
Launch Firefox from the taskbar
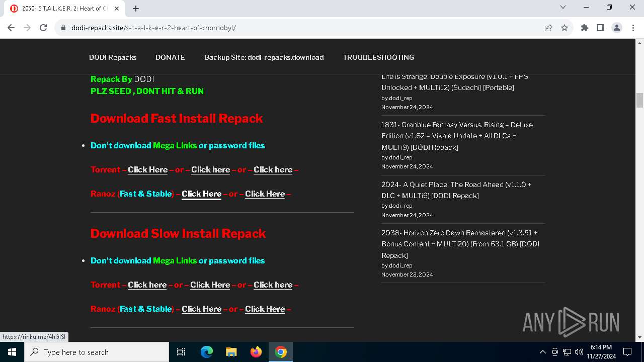(256, 352)
